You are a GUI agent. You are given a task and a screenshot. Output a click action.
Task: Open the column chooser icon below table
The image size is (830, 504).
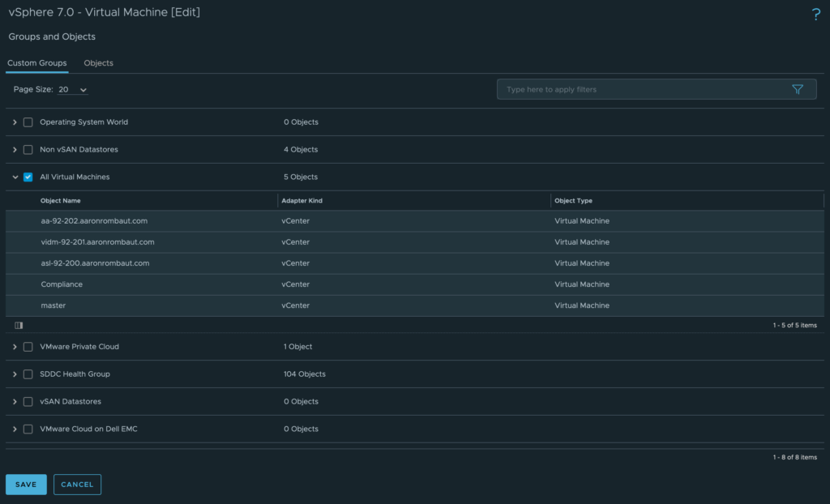point(19,325)
